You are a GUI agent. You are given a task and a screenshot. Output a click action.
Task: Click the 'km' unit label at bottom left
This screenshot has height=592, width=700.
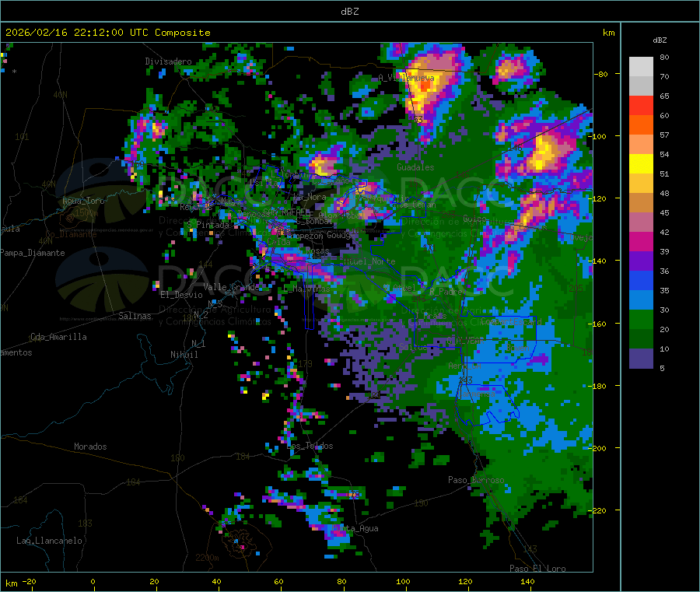(11, 583)
